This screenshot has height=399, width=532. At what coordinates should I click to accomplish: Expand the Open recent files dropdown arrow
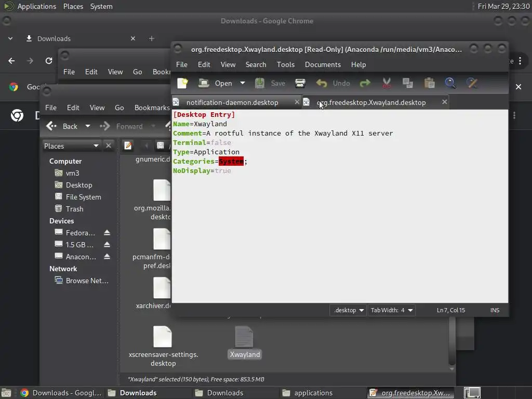coord(242,83)
